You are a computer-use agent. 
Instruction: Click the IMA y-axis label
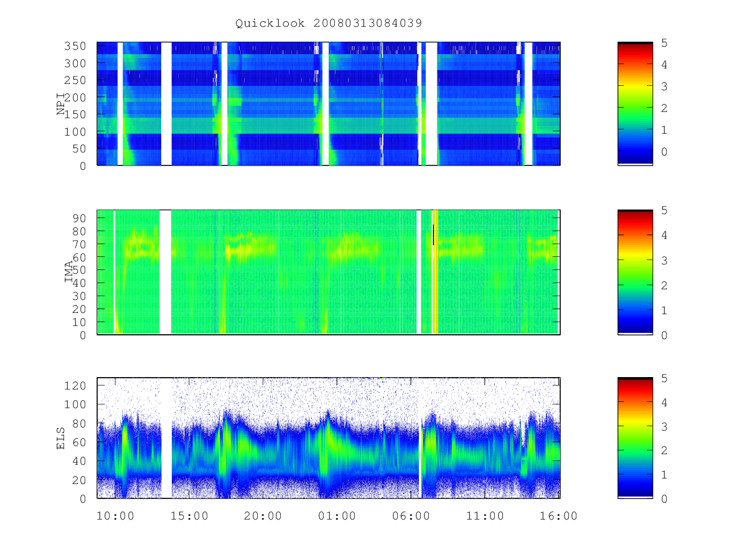tap(69, 272)
